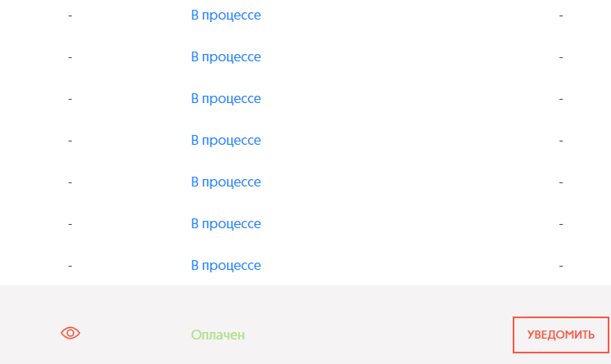Click the left dash in the seventh row

70,265
